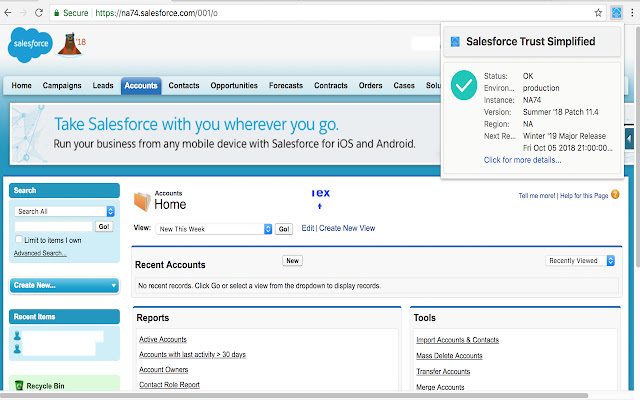This screenshot has width=640, height=400.
Task: Open Help for this Page link
Action: click(x=584, y=196)
